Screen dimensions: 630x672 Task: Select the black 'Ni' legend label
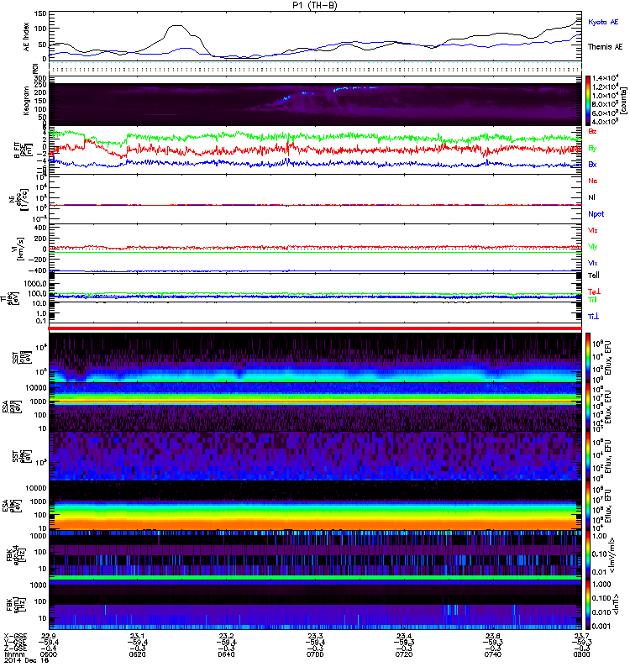(591, 197)
